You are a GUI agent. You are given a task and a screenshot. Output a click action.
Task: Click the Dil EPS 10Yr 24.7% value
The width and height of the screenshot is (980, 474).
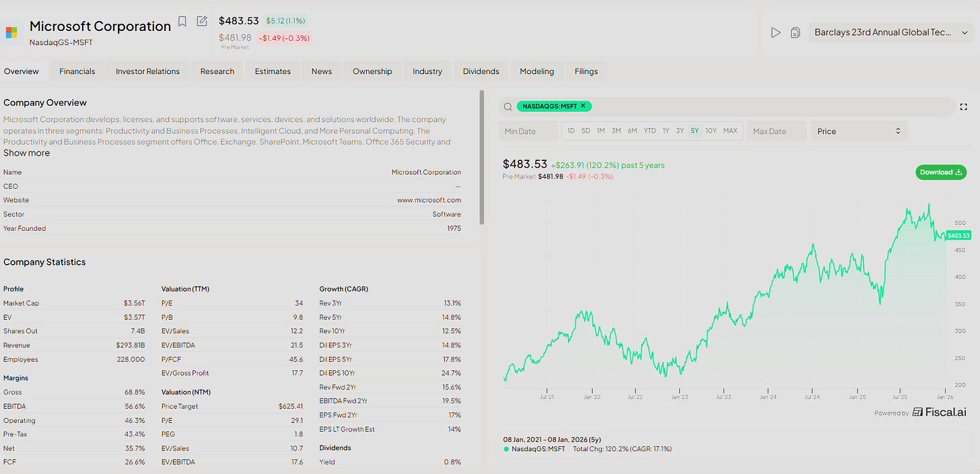coord(451,372)
